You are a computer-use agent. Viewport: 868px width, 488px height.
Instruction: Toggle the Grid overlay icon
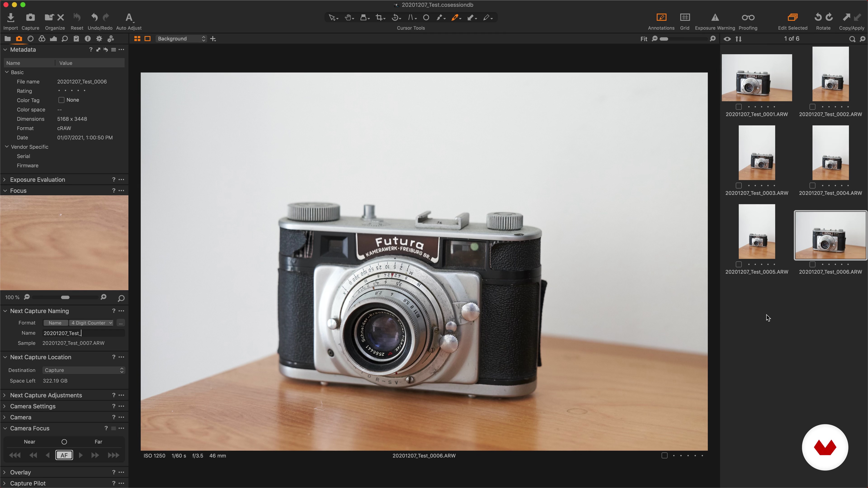point(685,18)
